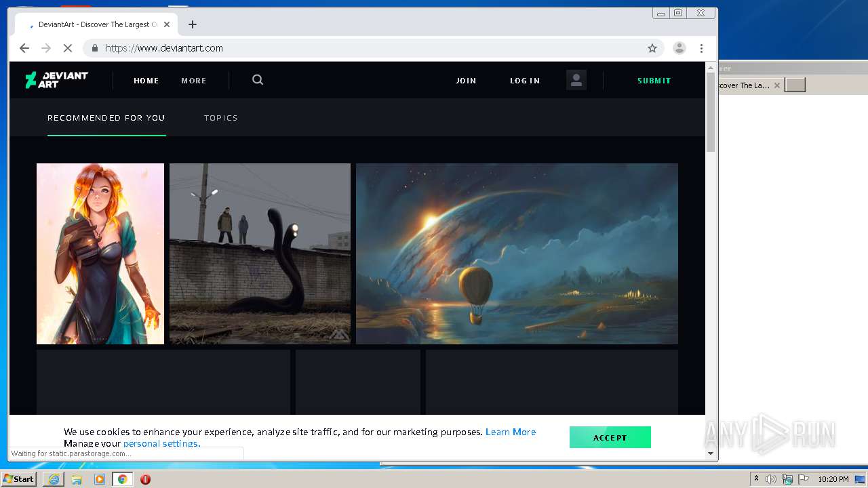Click Chrome icon in taskbar
Screen dimensions: 868x488
(123, 479)
